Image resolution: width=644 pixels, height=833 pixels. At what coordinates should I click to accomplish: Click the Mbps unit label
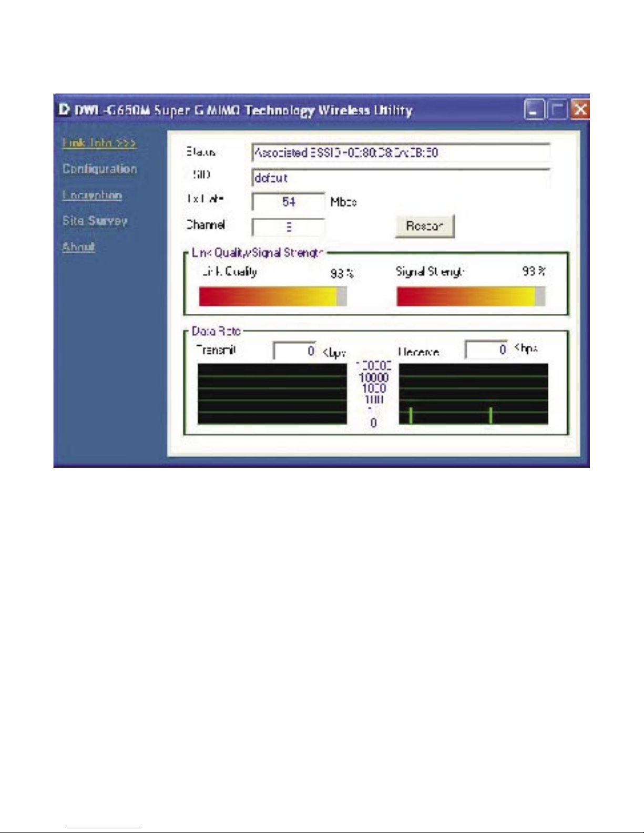344,202
